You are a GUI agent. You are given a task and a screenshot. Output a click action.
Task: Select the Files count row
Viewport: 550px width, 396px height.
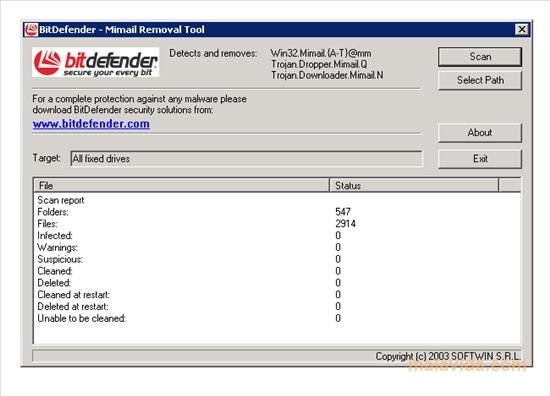[277, 224]
